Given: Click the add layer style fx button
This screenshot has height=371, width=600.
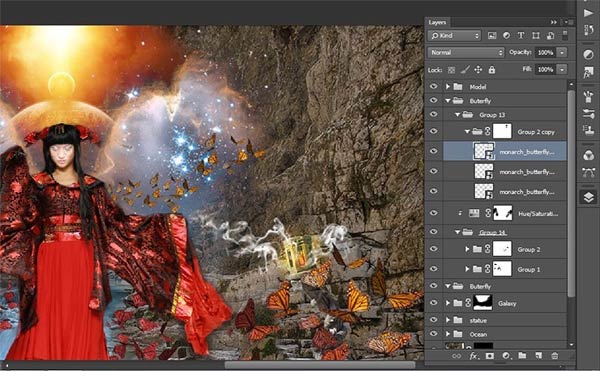Looking at the screenshot, I should pyautogui.click(x=473, y=356).
